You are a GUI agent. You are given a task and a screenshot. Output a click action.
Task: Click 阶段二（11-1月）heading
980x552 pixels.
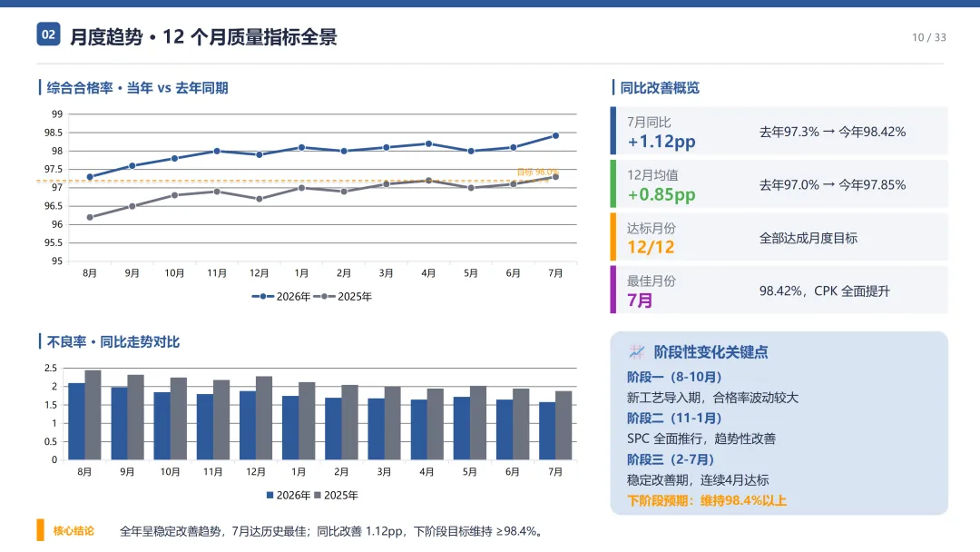(674, 419)
